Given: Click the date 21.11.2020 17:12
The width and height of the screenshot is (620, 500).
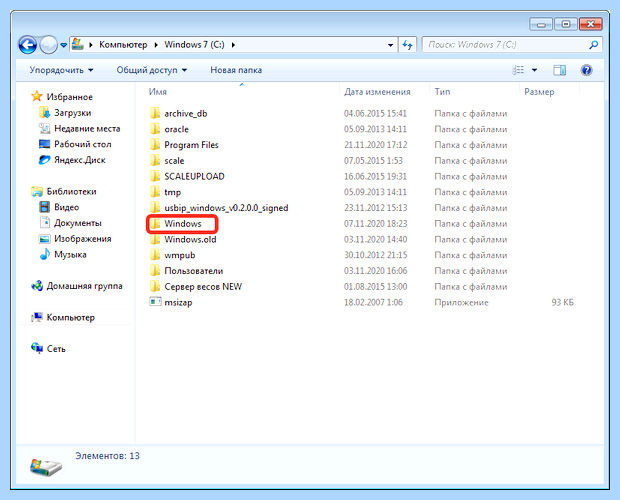Looking at the screenshot, I should pyautogui.click(x=376, y=145).
